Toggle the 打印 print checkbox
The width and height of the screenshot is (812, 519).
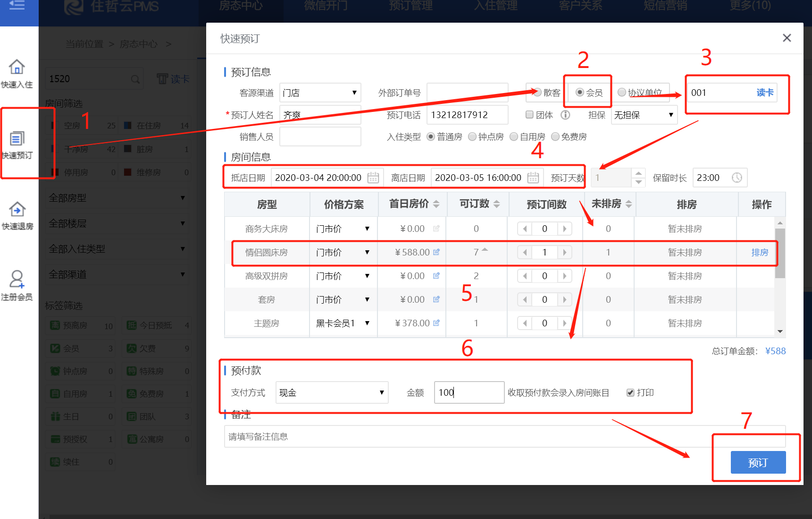pos(630,393)
